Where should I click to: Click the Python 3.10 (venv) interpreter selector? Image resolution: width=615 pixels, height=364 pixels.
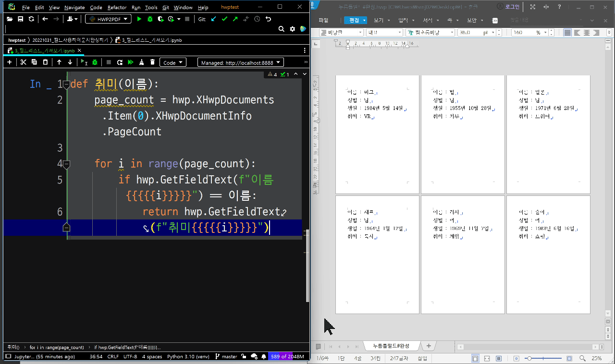click(189, 357)
